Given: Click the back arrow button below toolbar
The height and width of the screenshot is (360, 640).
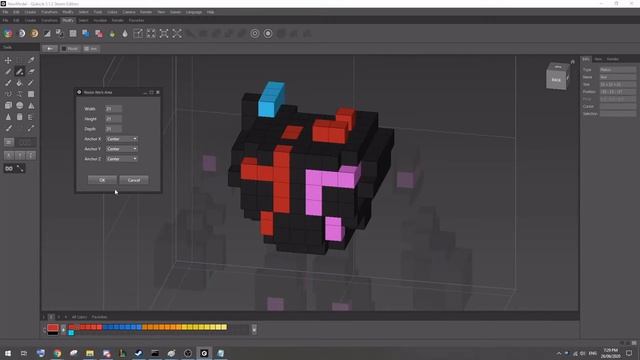Looking at the screenshot, I should tap(50, 49).
